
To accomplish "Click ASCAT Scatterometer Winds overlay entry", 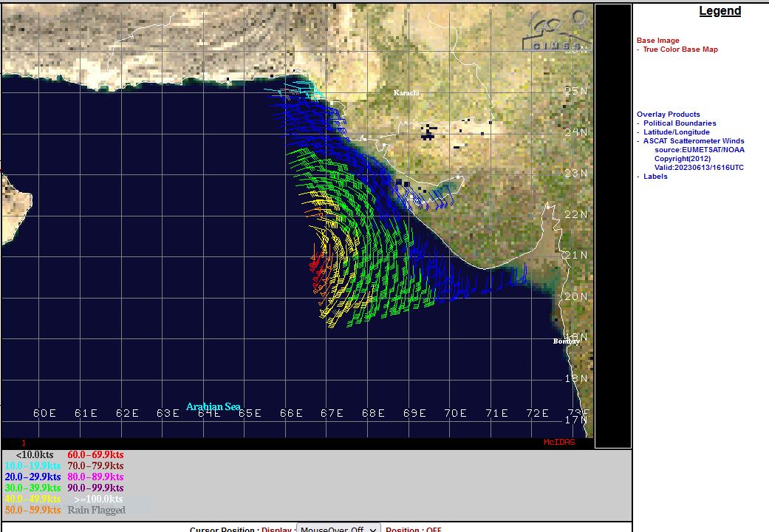I will (693, 141).
